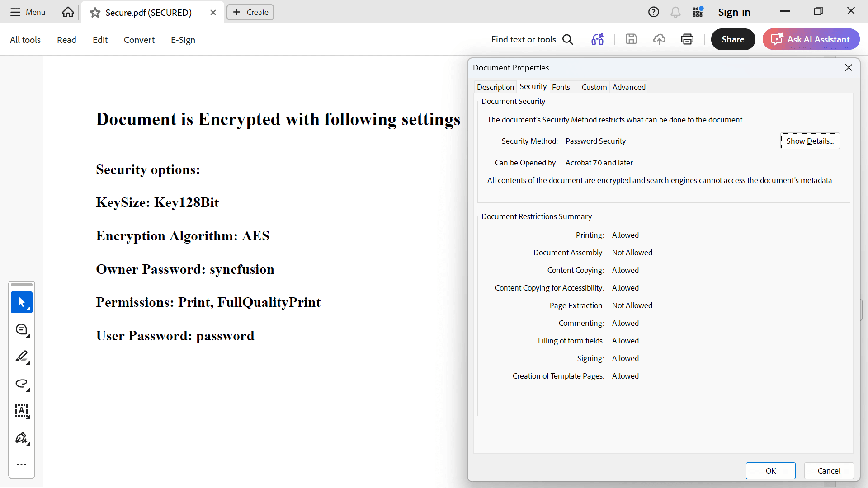Open Ask AI Assistant

811,39
